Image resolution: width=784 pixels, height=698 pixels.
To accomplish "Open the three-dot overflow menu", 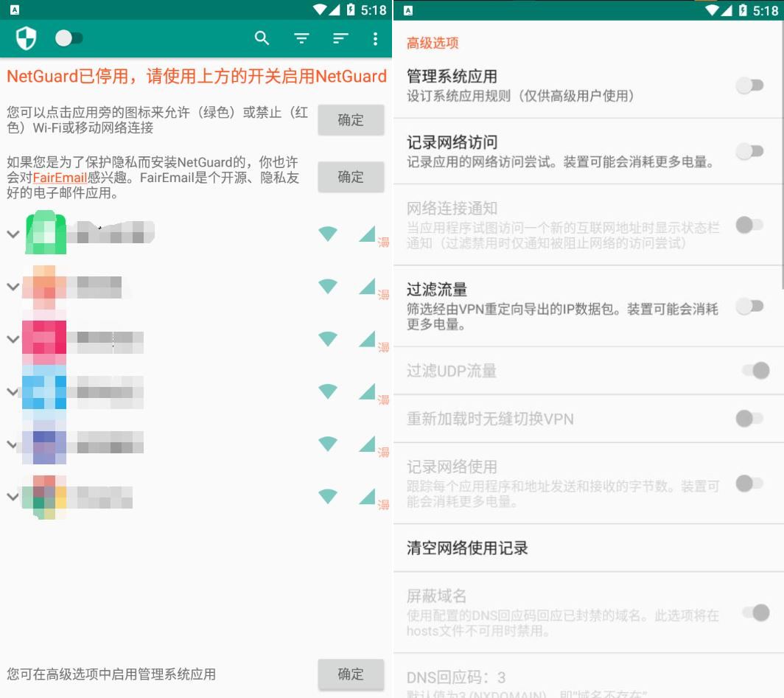I will click(x=375, y=38).
